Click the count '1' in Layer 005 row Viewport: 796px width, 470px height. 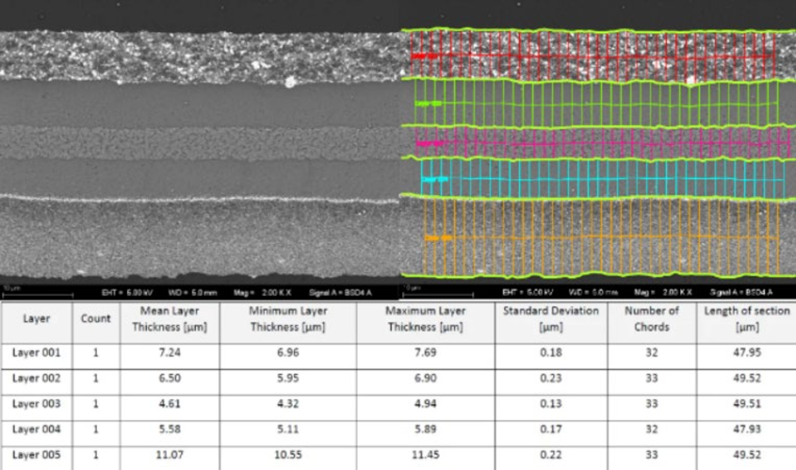pos(95,455)
